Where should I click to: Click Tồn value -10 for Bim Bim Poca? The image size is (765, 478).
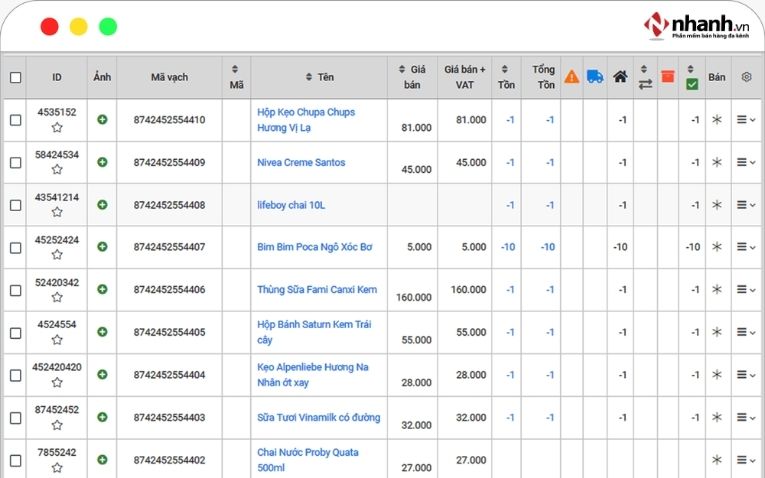(x=508, y=247)
